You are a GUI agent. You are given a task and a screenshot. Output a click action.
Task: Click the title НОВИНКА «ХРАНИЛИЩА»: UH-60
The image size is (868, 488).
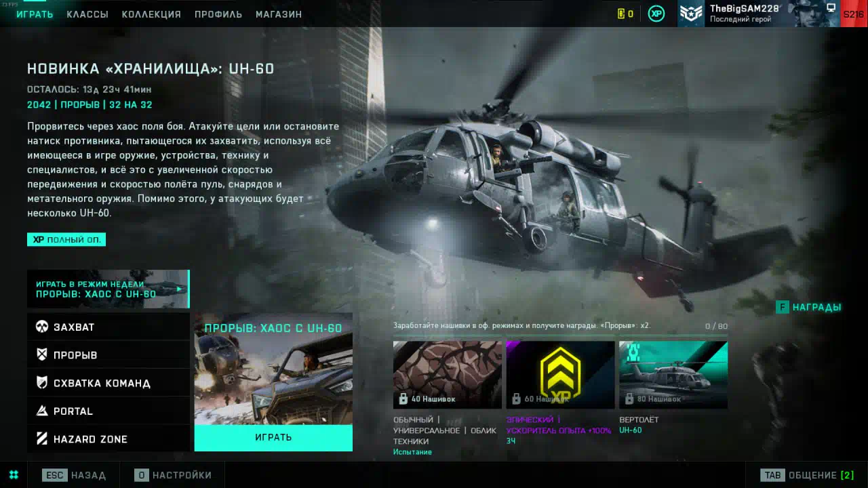[x=151, y=69]
